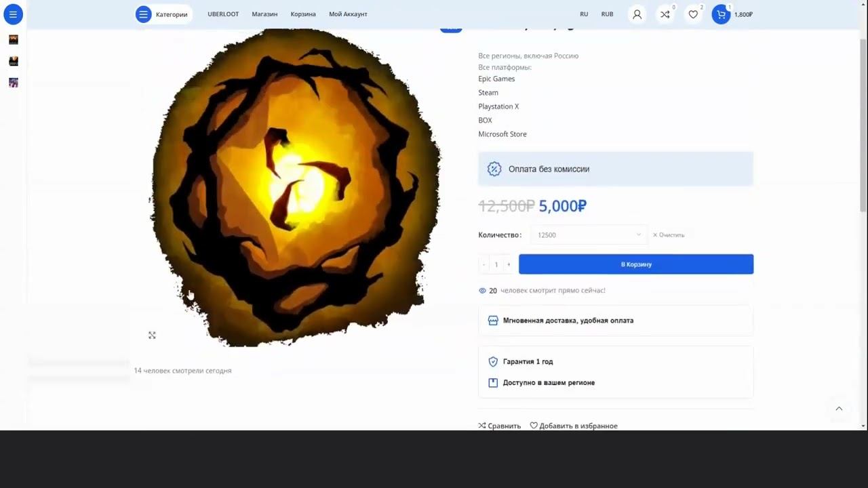The width and height of the screenshot is (868, 488).
Task: Go to UBERLOOT home link
Action: [223, 14]
